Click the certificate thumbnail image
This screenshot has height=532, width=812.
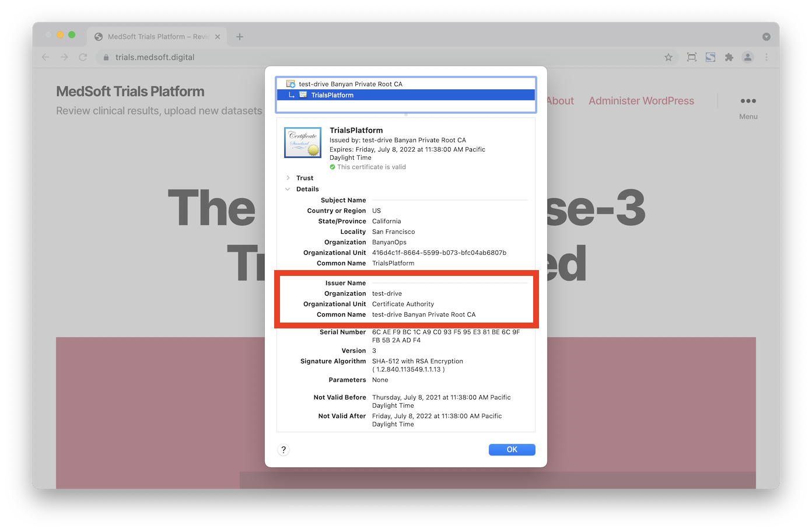302,142
